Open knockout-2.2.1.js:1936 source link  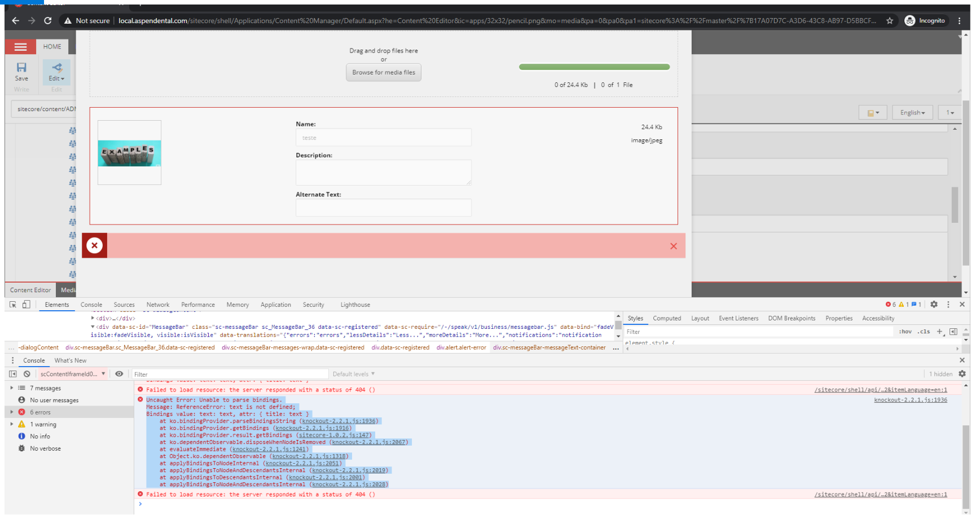point(910,400)
